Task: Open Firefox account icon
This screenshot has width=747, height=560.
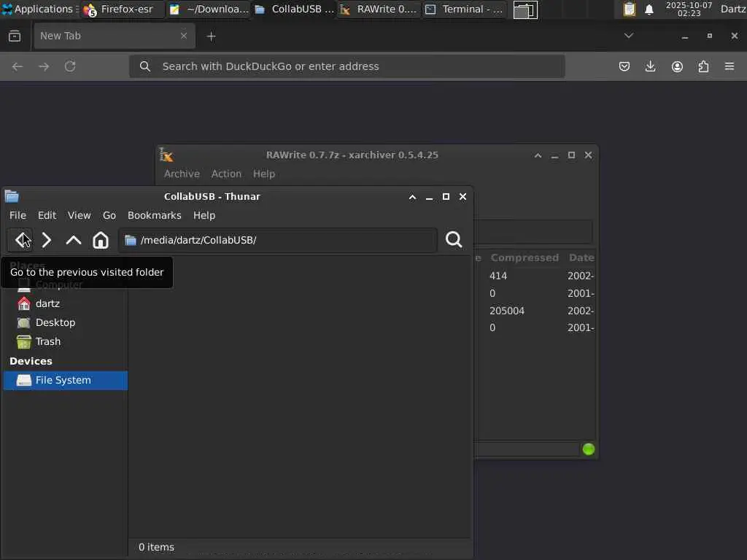Action: pyautogui.click(x=677, y=66)
